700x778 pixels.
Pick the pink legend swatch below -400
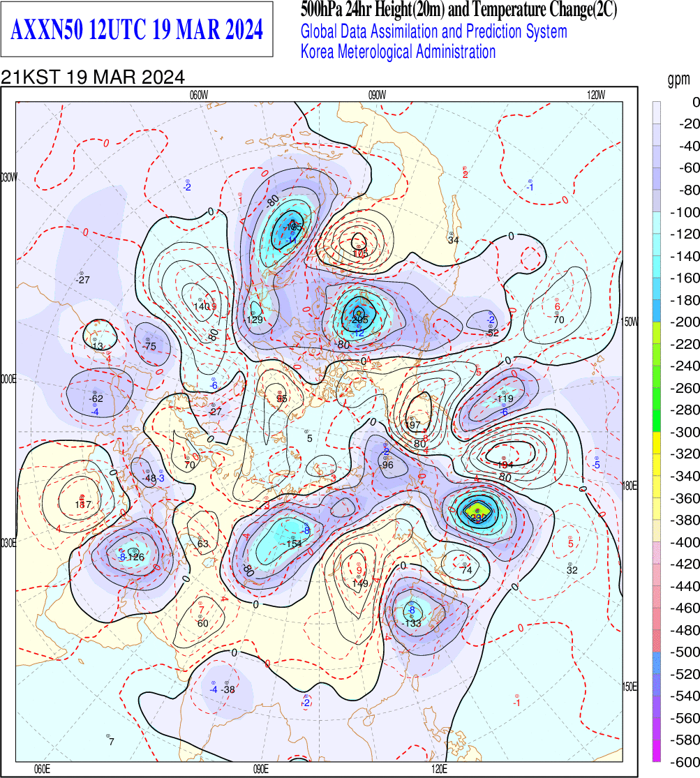(656, 553)
